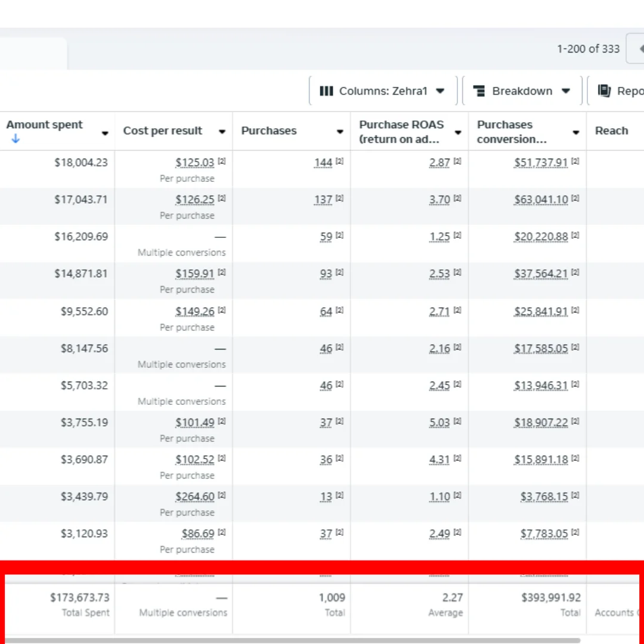The height and width of the screenshot is (644, 644).
Task: Expand the Columns: Zehra1 dropdown caret
Action: (x=440, y=91)
